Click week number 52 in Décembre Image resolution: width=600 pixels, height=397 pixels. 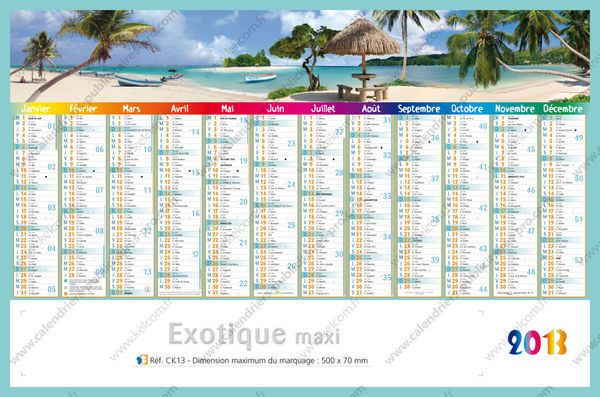point(579,260)
